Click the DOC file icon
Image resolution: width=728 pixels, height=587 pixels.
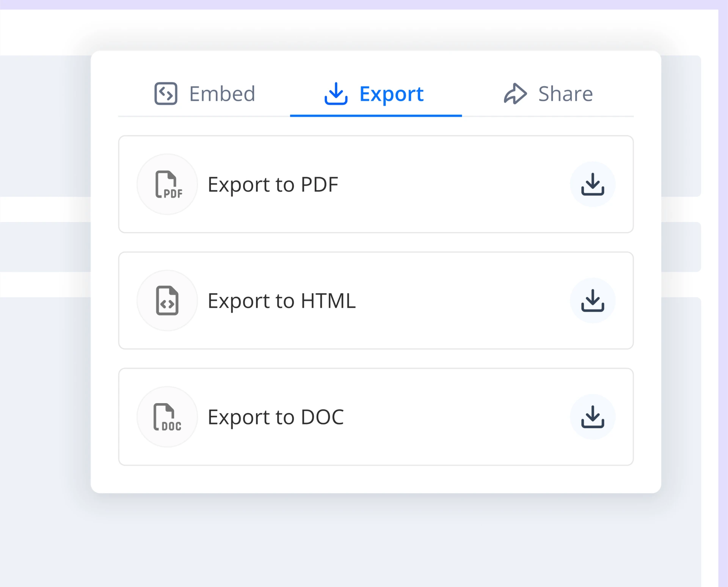coord(167,417)
